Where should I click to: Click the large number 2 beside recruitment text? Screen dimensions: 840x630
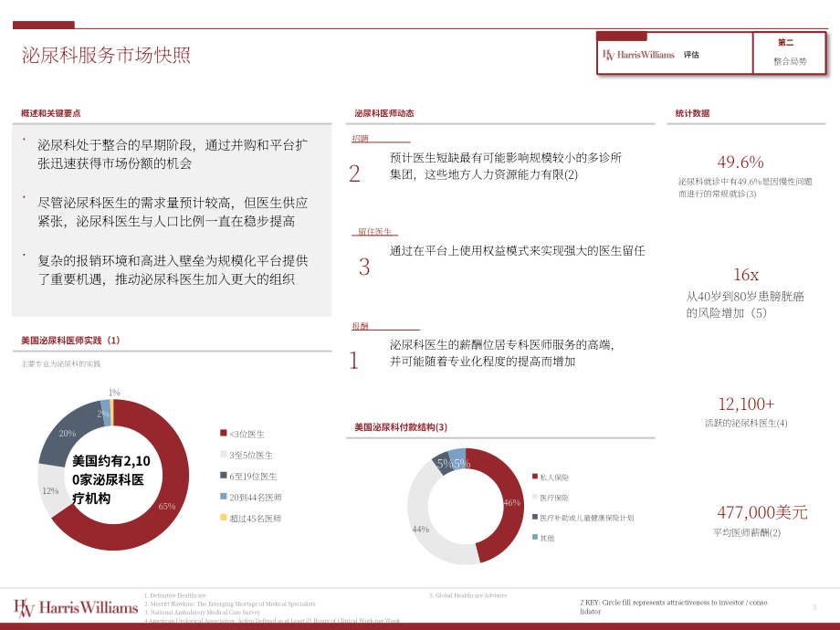coord(354,173)
